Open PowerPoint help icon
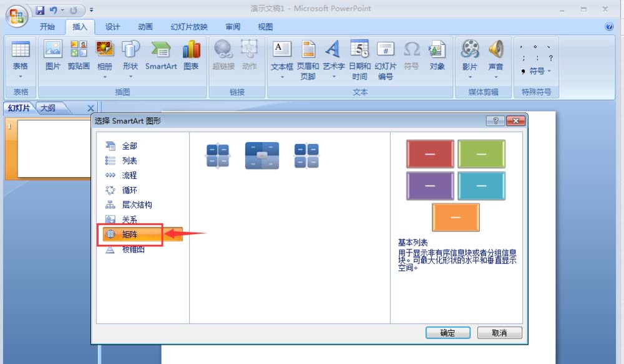Image resolution: width=624 pixels, height=364 pixels. (609, 27)
